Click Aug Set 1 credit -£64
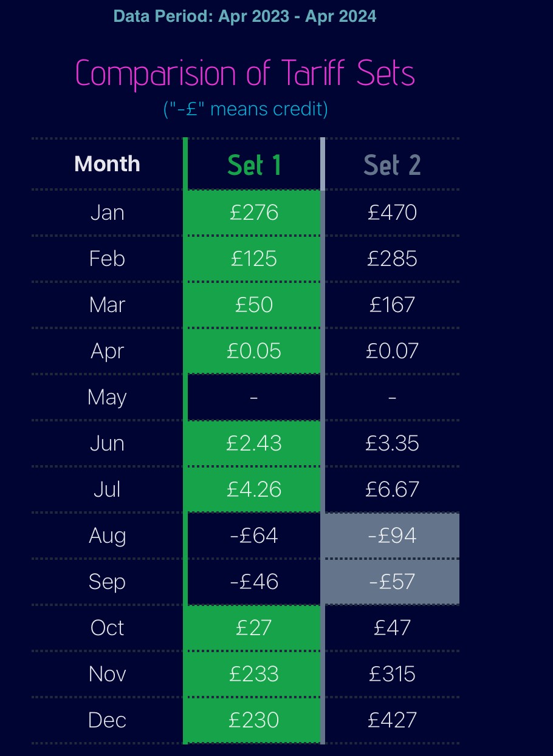The width and height of the screenshot is (553, 756). tap(254, 536)
